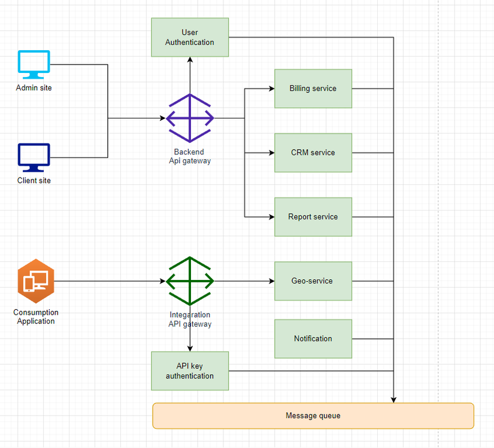This screenshot has width=494, height=448.
Task: Click the Message queue bar
Action: [x=313, y=415]
